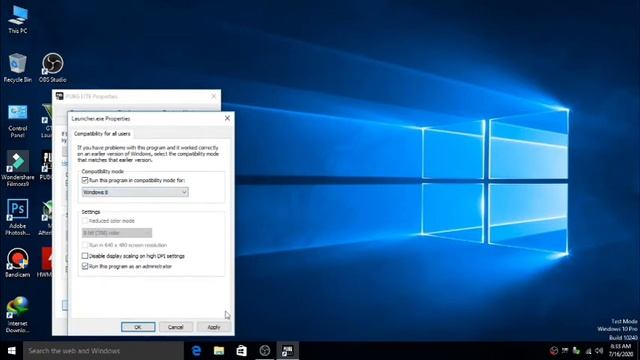Toggle compatibility mode checkbox
The height and width of the screenshot is (360, 640).
pos(85,180)
